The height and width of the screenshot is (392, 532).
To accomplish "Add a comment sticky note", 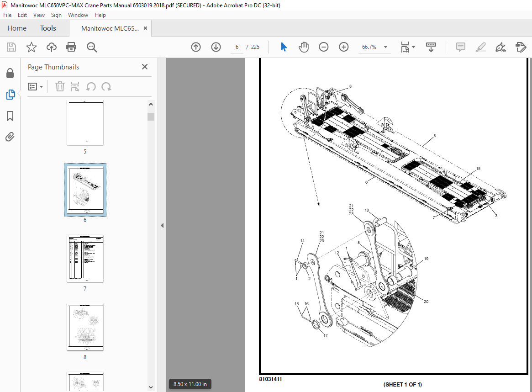I will 460,47.
